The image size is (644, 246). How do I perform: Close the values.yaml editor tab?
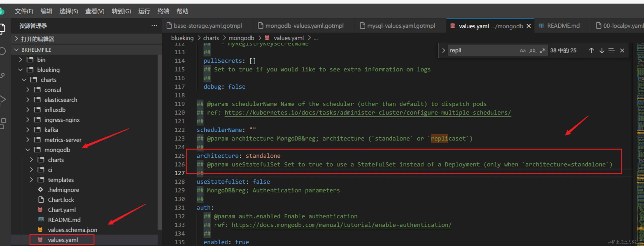(x=529, y=26)
